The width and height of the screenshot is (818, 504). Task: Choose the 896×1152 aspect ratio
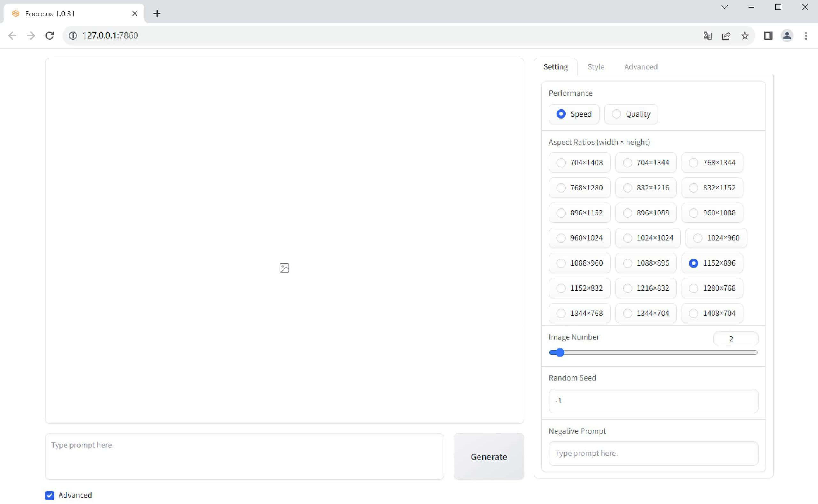click(x=580, y=213)
